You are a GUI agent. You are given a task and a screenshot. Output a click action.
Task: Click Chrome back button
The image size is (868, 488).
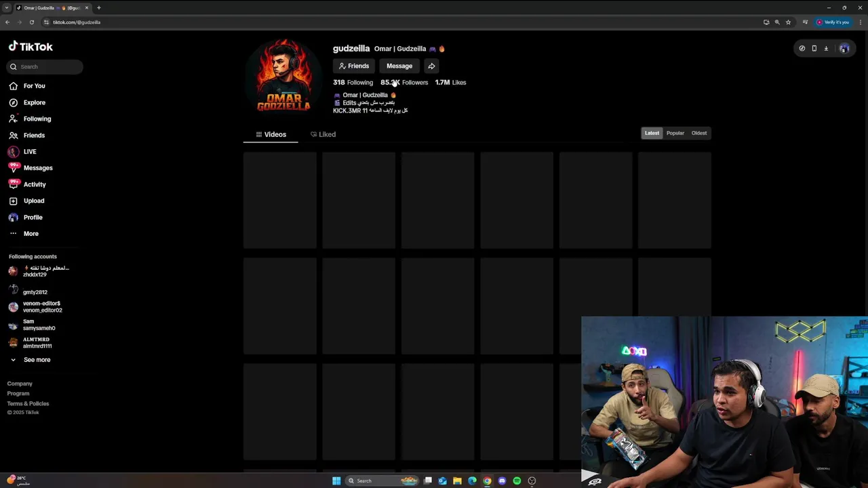[7, 22]
